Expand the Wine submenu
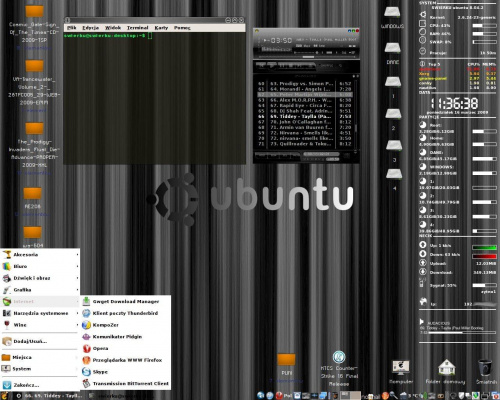 pyautogui.click(x=40, y=325)
